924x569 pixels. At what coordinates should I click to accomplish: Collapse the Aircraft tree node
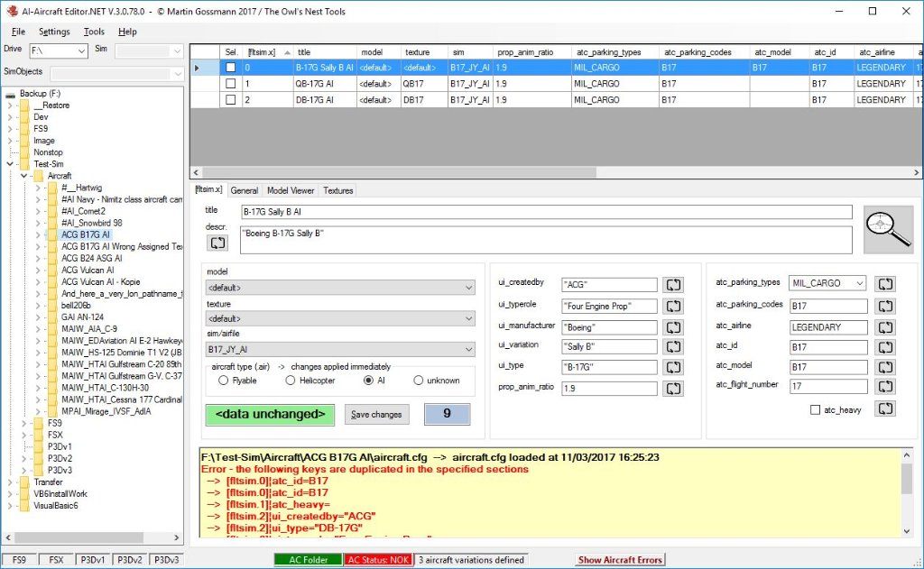[x=24, y=176]
